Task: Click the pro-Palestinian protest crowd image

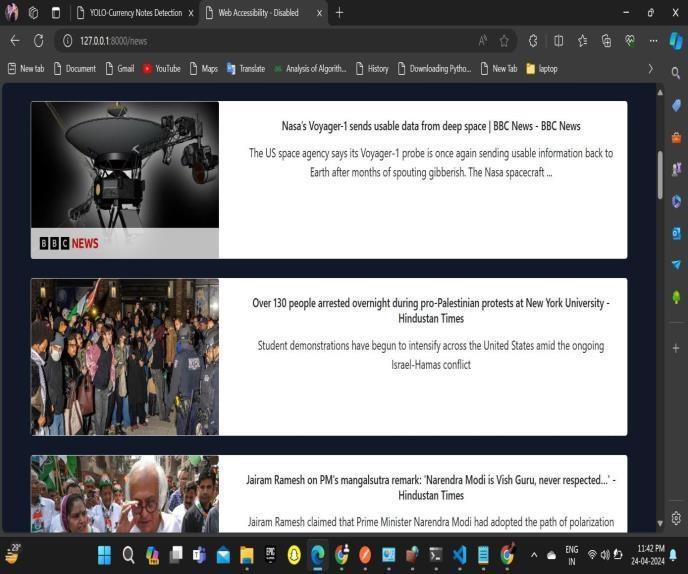Action: click(x=125, y=357)
